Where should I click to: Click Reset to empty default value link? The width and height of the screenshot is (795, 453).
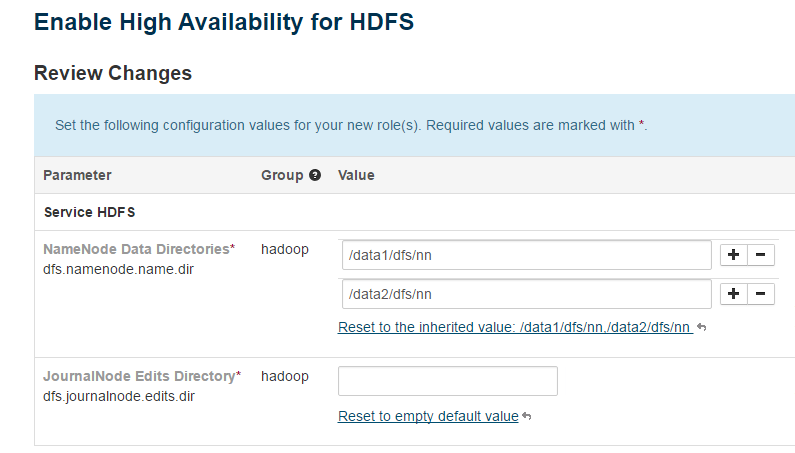coord(428,416)
